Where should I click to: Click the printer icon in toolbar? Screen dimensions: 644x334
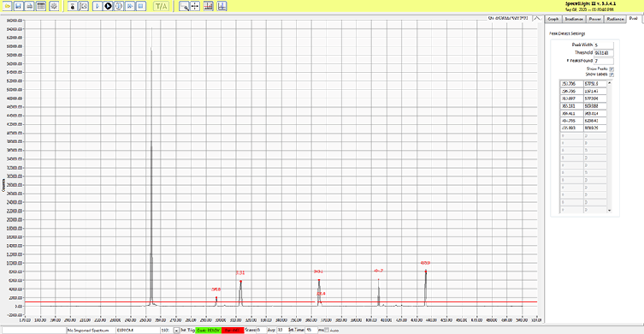coord(30,6)
